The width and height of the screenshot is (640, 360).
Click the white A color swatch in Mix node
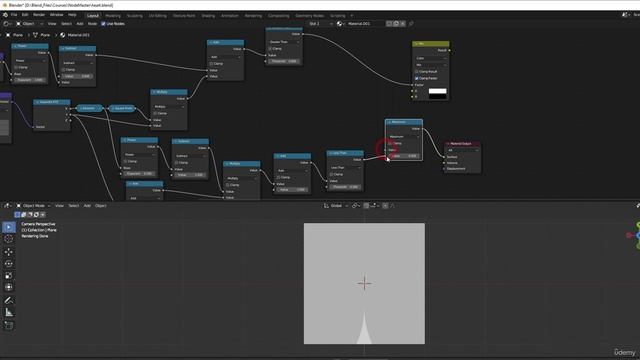pos(437,91)
